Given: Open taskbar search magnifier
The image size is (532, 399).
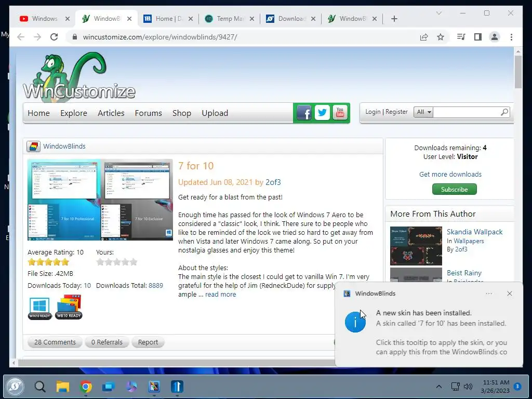Looking at the screenshot, I should (x=40, y=386).
